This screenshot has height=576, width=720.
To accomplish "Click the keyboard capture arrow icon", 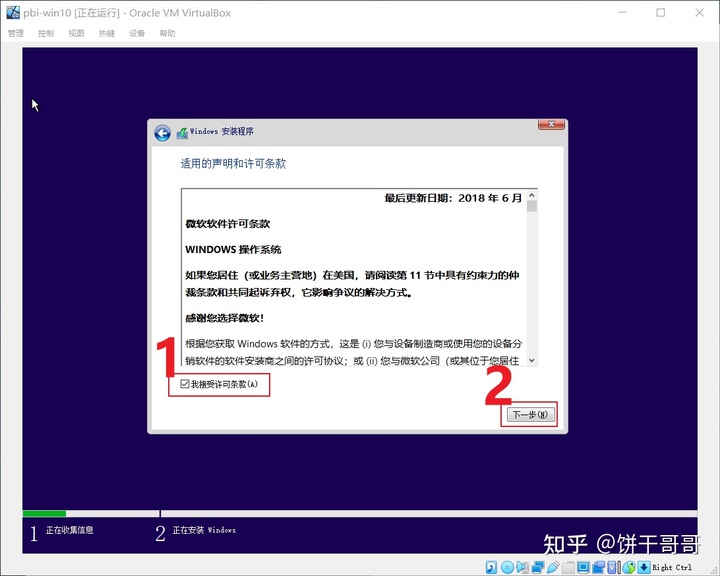I will 644,567.
